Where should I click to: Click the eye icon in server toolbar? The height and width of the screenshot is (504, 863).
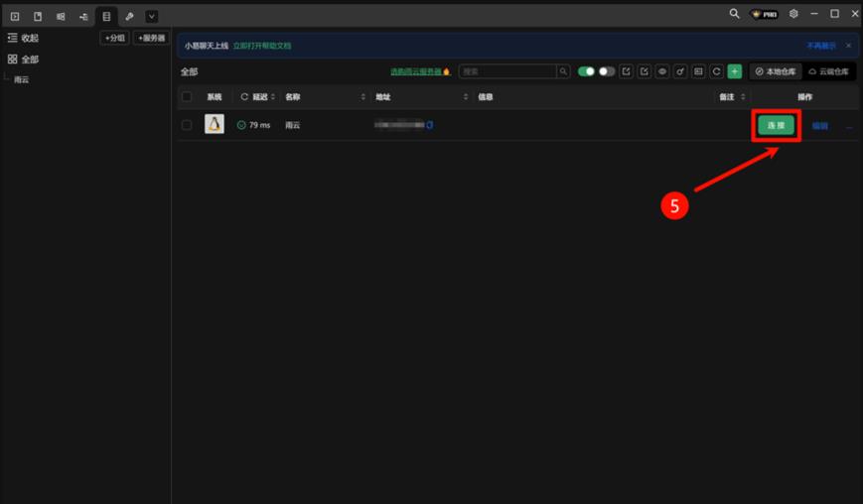point(662,71)
